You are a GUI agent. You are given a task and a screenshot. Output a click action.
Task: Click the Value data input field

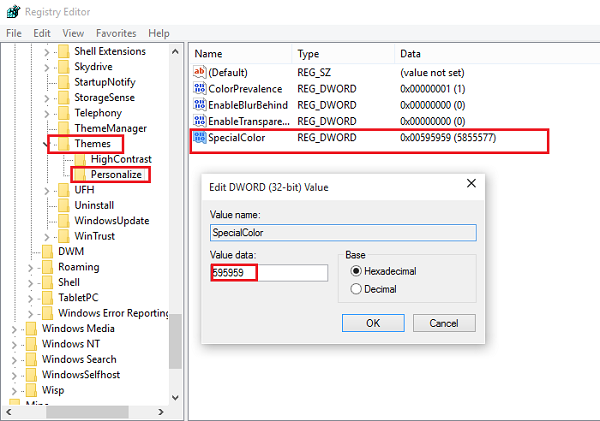pyautogui.click(x=269, y=273)
